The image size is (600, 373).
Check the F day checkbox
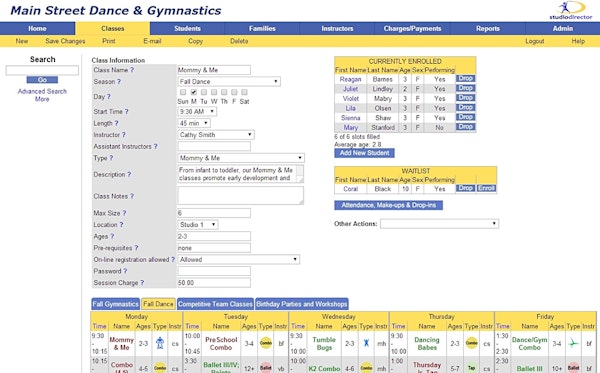[x=234, y=92]
